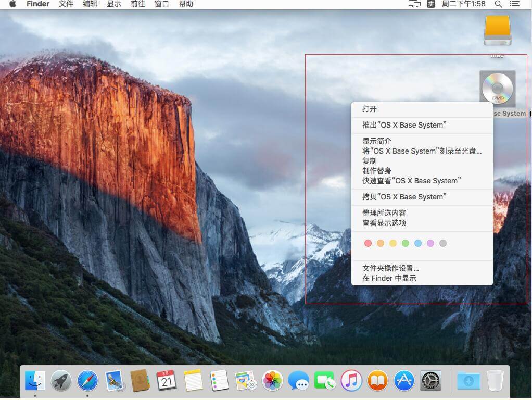Apply the purple tag color
The width and height of the screenshot is (532, 400).
point(430,243)
